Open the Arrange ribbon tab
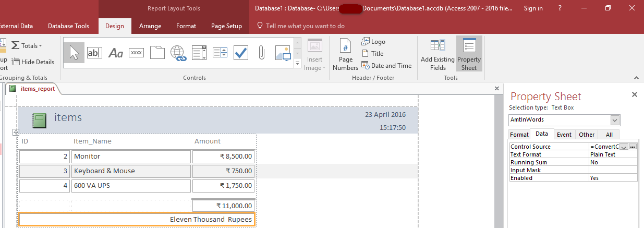The image size is (644, 228). pos(150,26)
